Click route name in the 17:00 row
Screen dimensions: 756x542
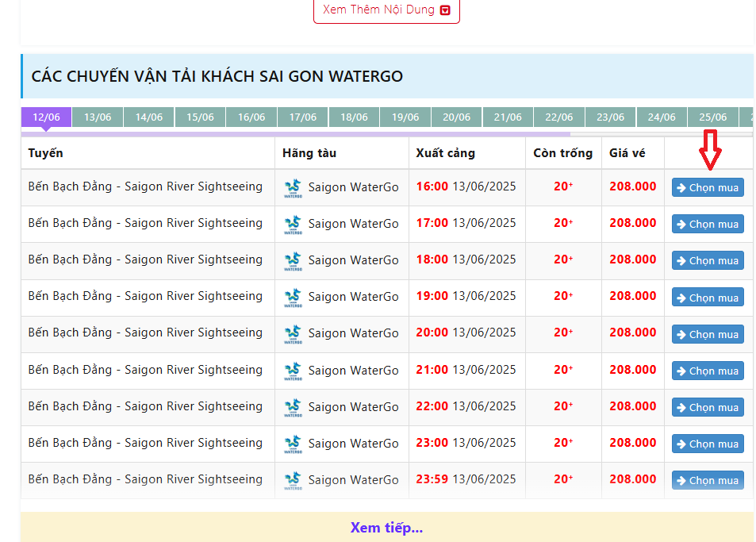tap(145, 223)
